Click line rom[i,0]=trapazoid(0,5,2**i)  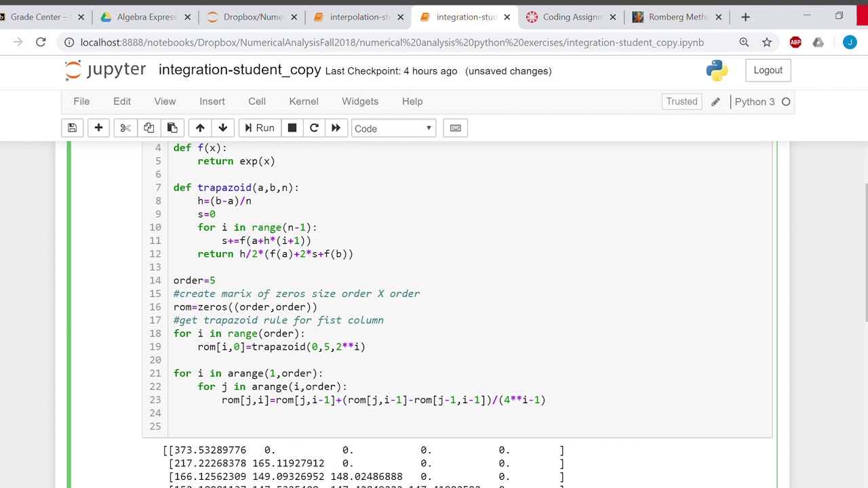pos(281,346)
